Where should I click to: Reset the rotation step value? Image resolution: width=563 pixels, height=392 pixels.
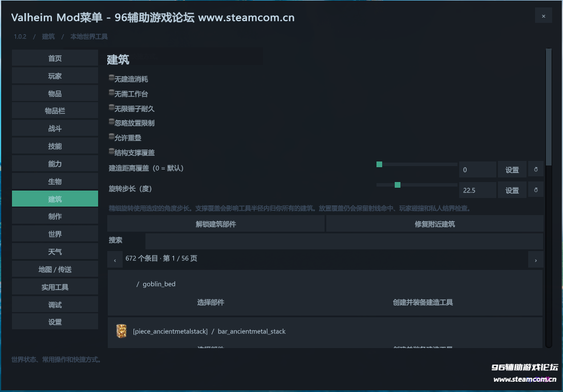pos(536,190)
